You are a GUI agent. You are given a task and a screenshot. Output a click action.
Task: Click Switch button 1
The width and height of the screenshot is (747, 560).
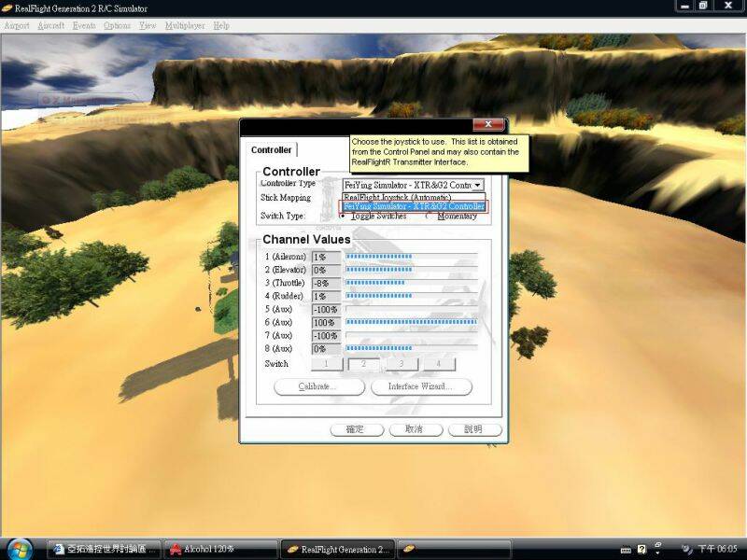327,364
